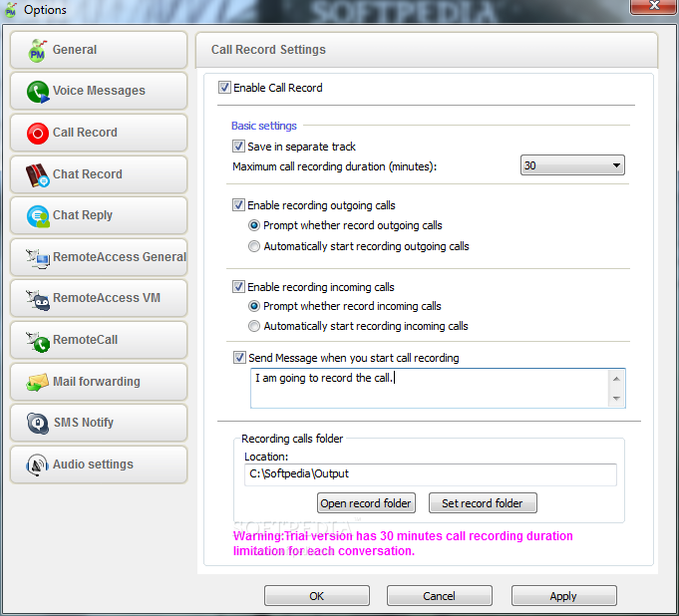679x616 pixels.
Task: Confirm settings with OK button
Action: click(317, 596)
